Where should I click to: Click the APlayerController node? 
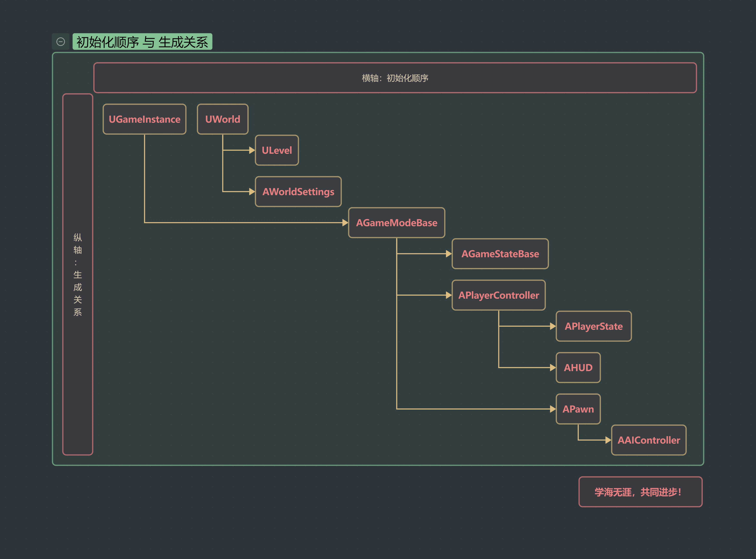pyautogui.click(x=498, y=295)
